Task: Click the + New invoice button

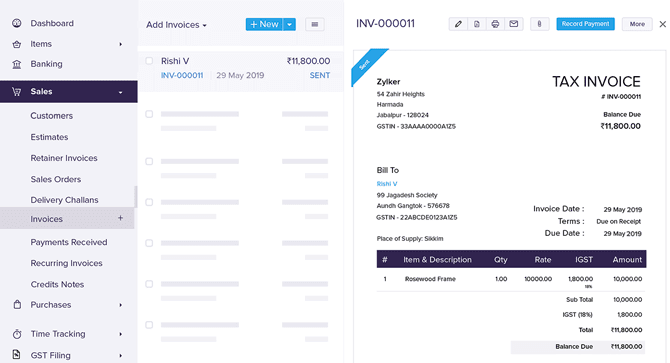Action: 264,24
